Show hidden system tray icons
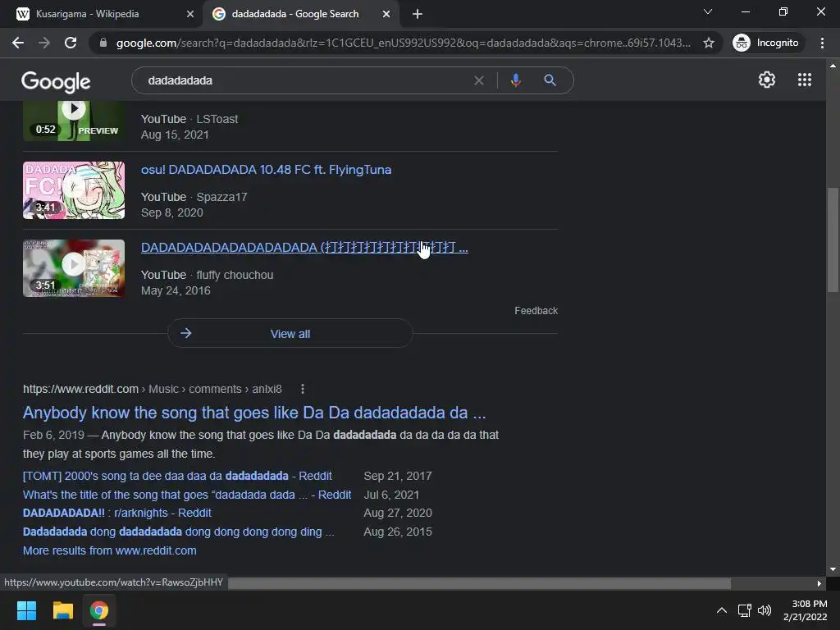The height and width of the screenshot is (630, 840). [722, 610]
